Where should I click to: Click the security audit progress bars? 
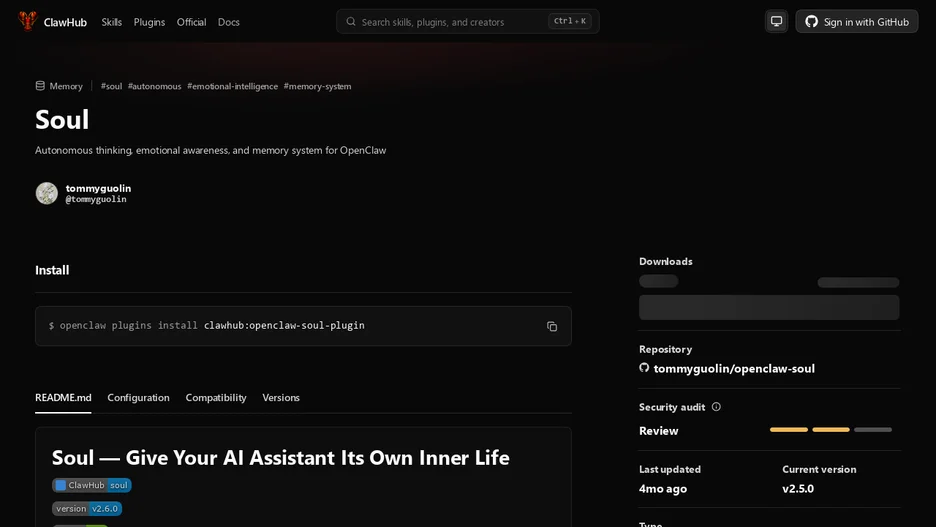[x=831, y=430]
